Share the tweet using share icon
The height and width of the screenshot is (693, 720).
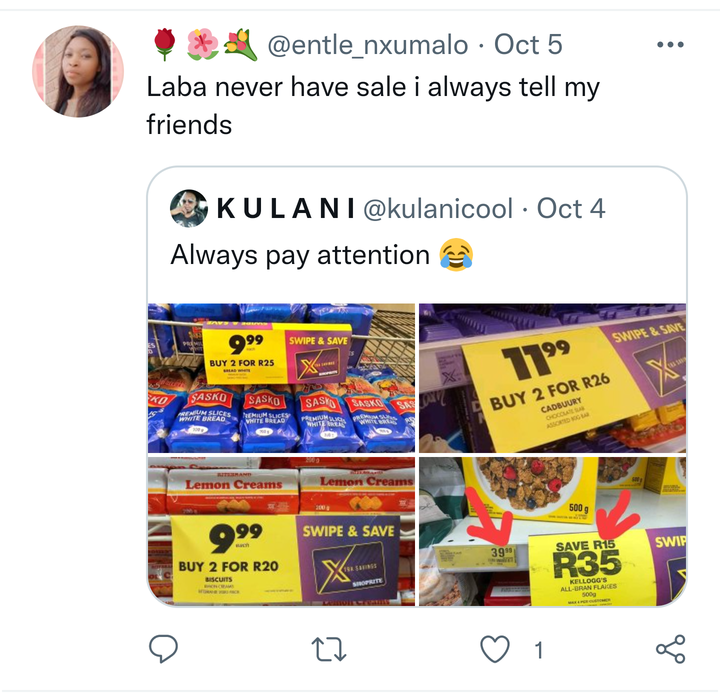pos(671,649)
